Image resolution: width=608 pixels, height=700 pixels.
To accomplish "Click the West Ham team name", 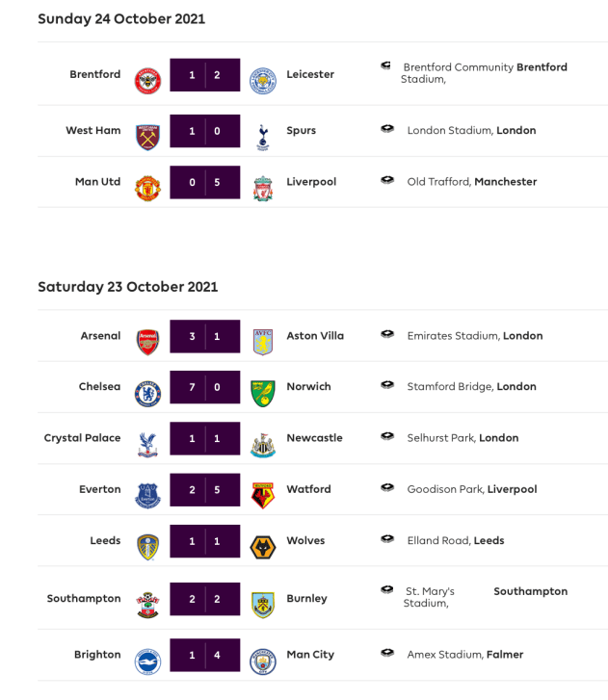I will 93,131.
